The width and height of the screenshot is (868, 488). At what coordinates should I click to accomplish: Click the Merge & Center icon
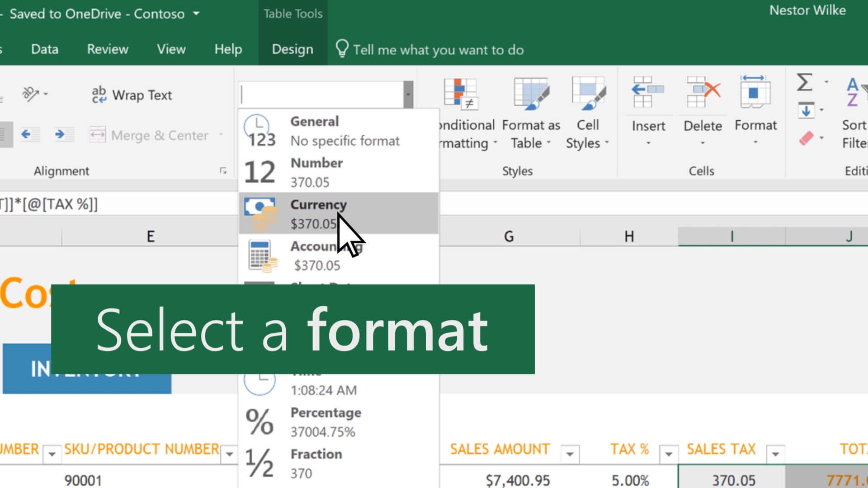(x=98, y=134)
